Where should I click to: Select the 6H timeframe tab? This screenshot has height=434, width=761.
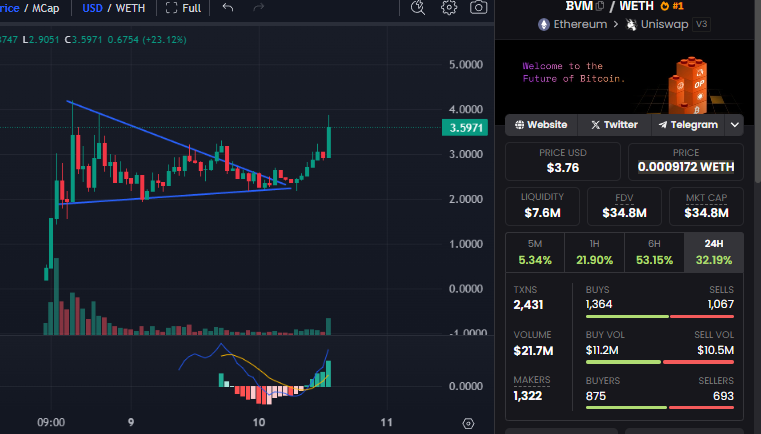pos(654,252)
